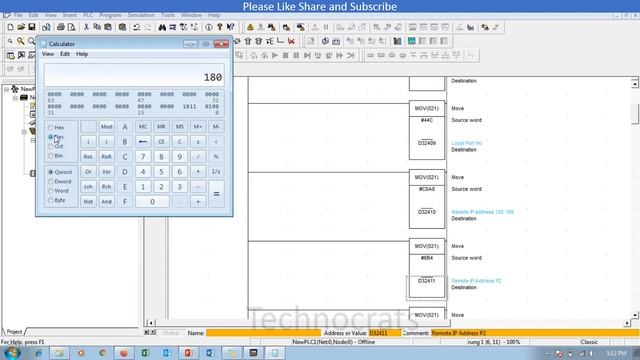The width and height of the screenshot is (640, 360).
Task: Click the Cut scissors icon
Action: (86, 27)
